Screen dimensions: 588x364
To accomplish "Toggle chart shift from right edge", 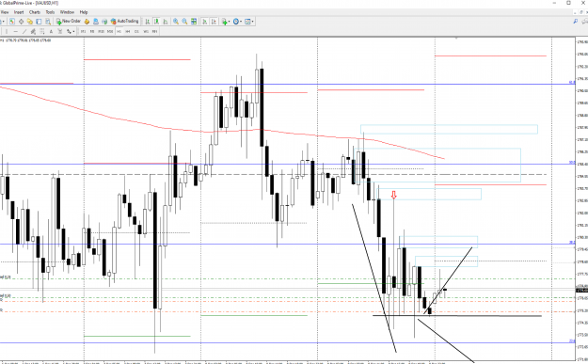I will (x=214, y=22).
